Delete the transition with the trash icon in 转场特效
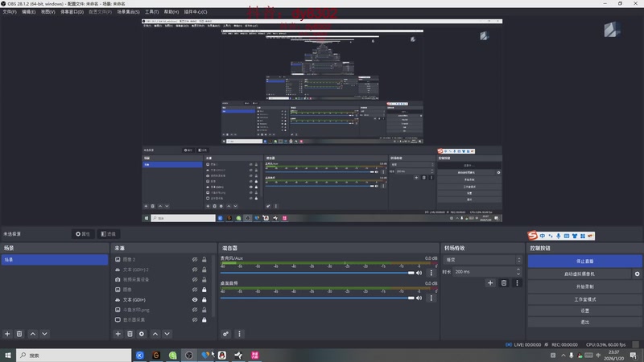Viewport: 644px width, 362px height. pyautogui.click(x=504, y=283)
